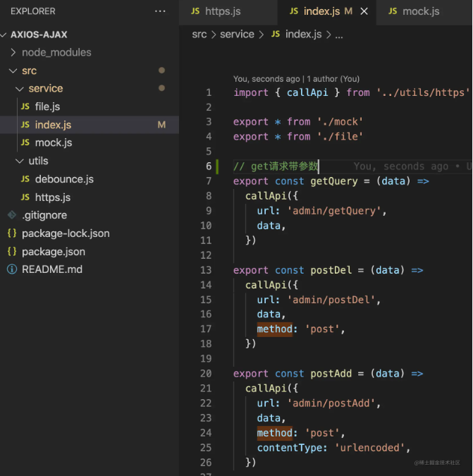This screenshot has height=476, width=473.
Task: Click the 'admin/getQuery' url string
Action: (334, 211)
